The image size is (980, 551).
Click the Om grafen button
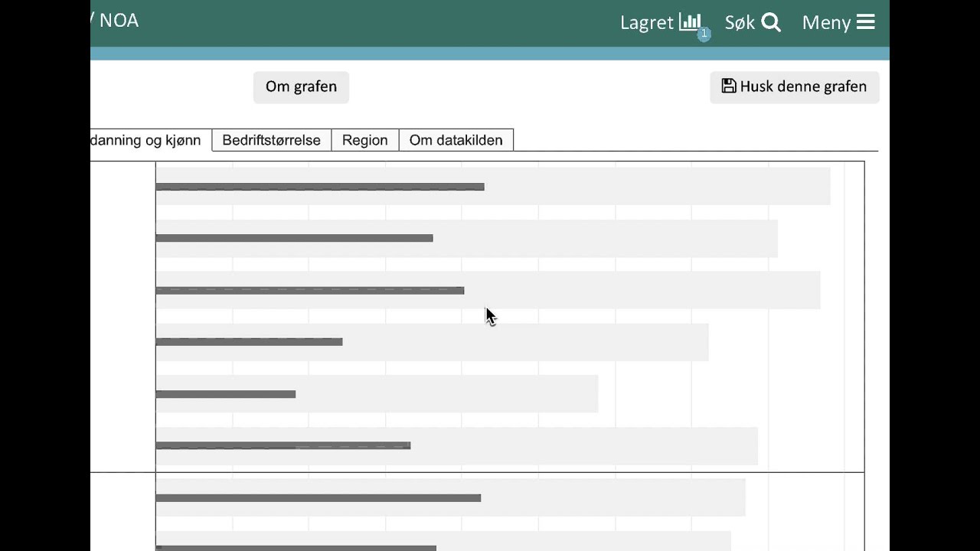pos(301,86)
